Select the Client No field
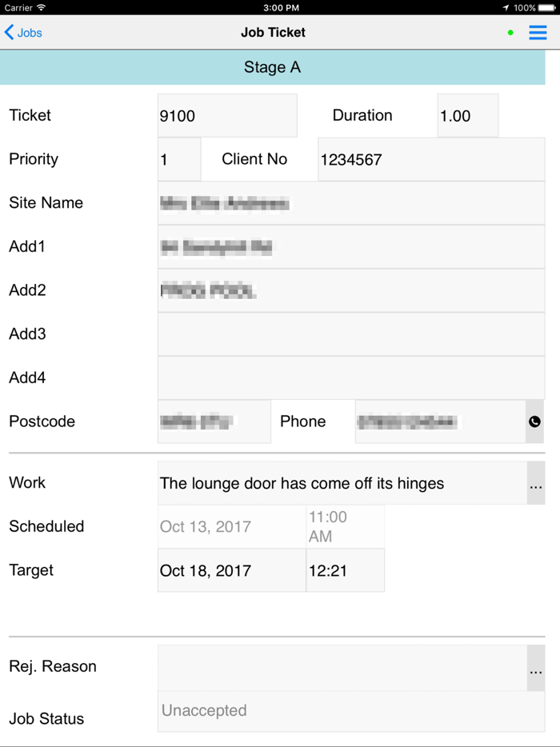Screen dimensions: 560x747 point(430,160)
